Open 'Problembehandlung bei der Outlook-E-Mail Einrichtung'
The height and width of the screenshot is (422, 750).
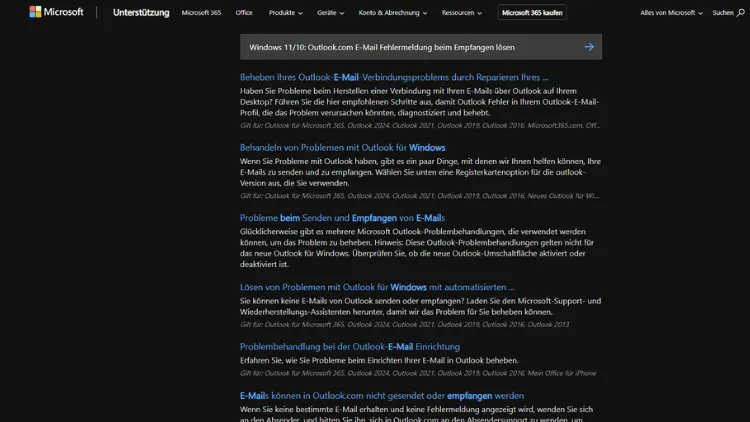click(350, 346)
